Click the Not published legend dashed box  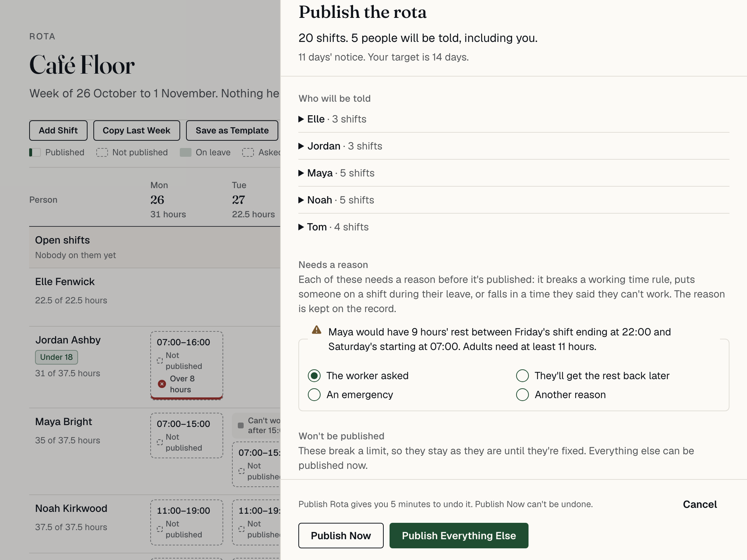102,152
